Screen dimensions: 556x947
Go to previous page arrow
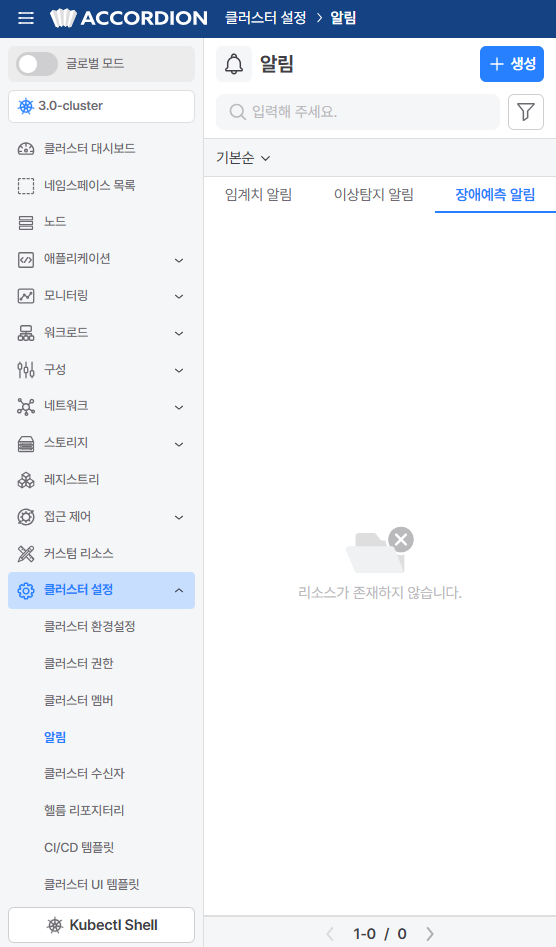tap(330, 934)
